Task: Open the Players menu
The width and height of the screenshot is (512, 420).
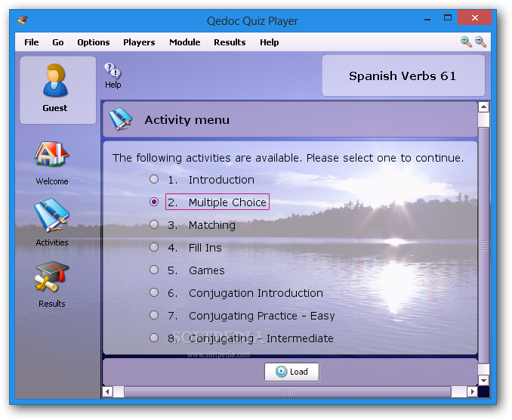Action: point(139,42)
